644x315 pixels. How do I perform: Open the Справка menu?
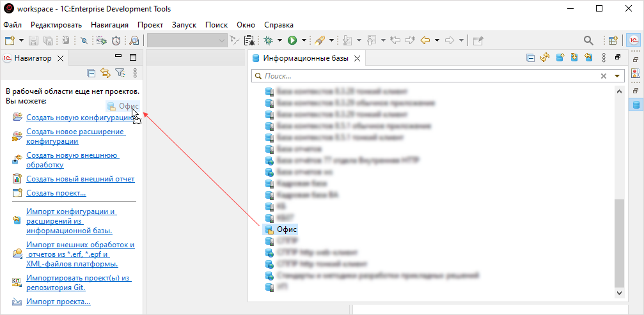pos(279,25)
